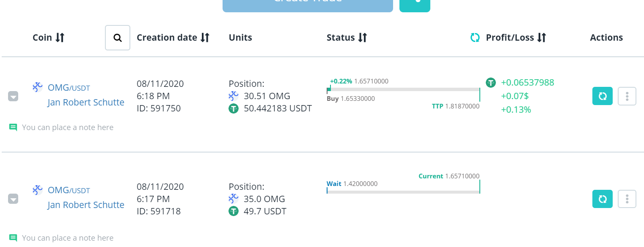Open three-dot actions menu for trade 591718
The image size is (644, 247).
pyautogui.click(x=627, y=199)
